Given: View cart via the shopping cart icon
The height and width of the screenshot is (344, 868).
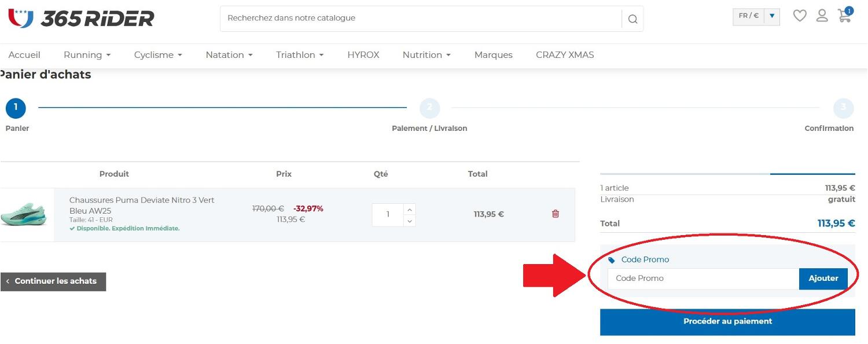Looking at the screenshot, I should [x=844, y=17].
